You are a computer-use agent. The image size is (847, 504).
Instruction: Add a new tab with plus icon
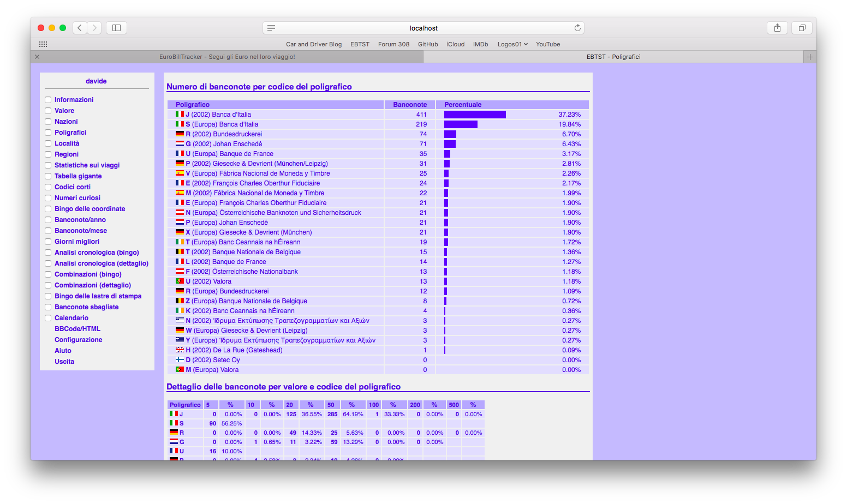pos(810,57)
